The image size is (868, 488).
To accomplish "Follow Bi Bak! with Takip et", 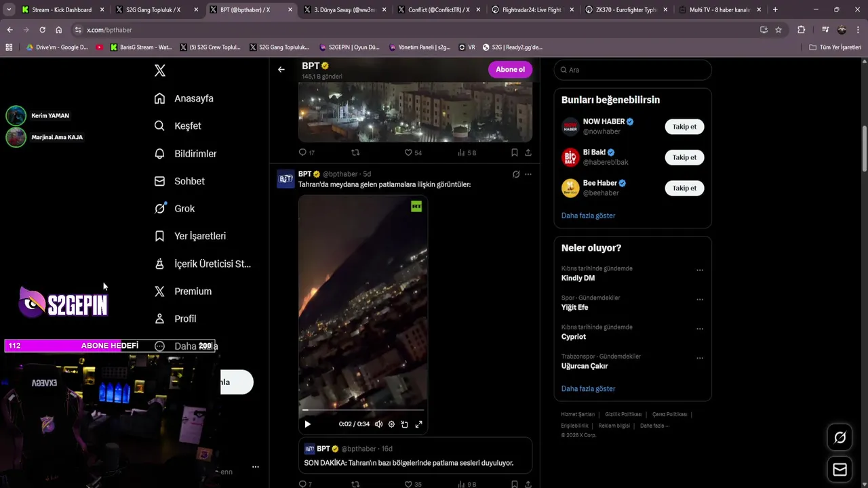I will 684,157.
